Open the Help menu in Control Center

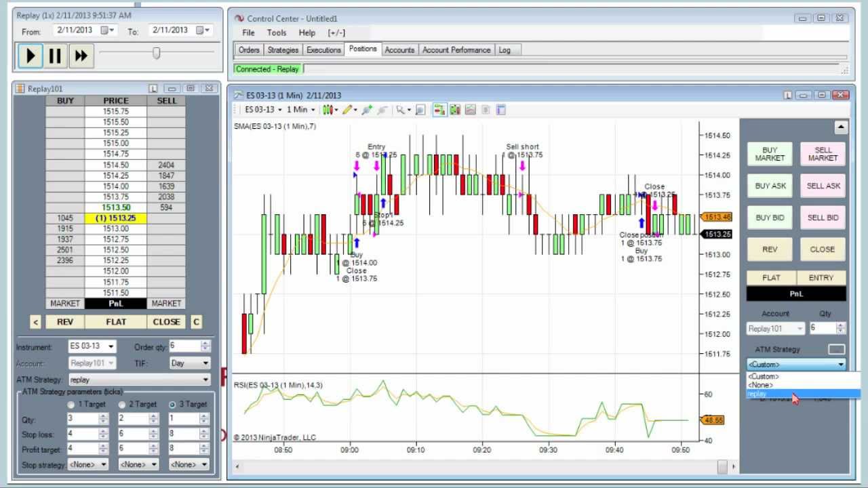pos(307,33)
